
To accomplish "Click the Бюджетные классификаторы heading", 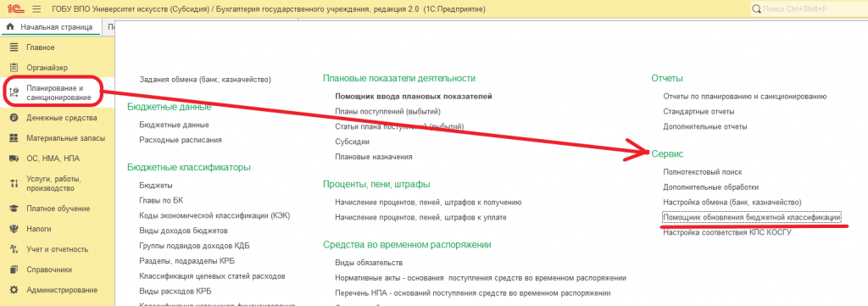I will (189, 167).
